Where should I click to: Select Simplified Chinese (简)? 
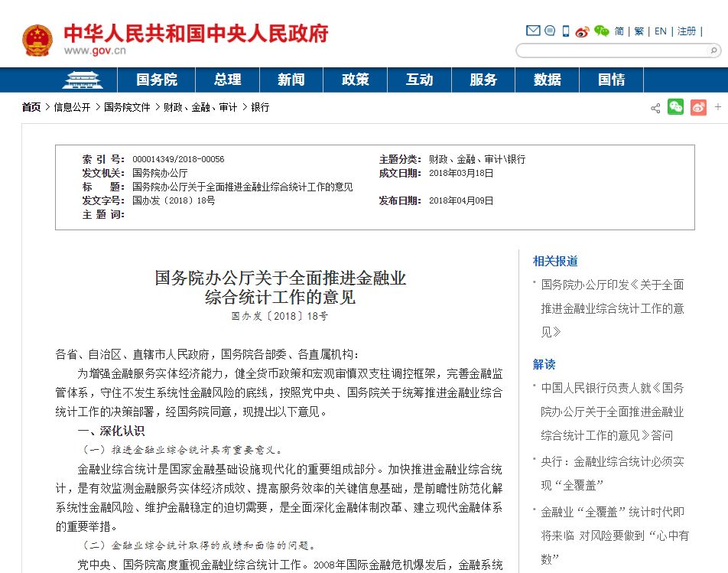tap(619, 31)
